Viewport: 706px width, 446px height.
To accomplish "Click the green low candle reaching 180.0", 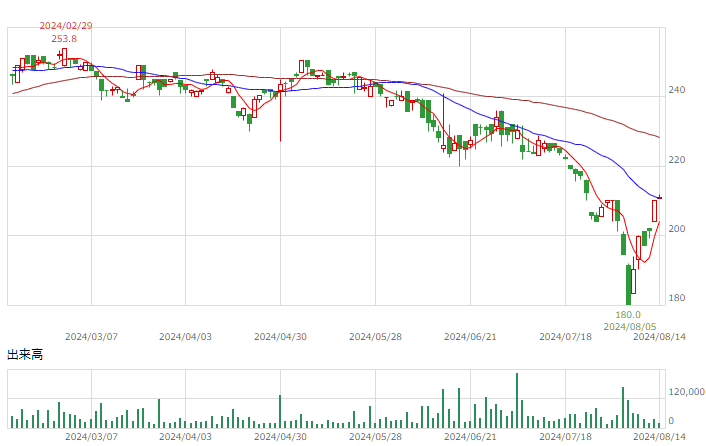I will point(628,285).
